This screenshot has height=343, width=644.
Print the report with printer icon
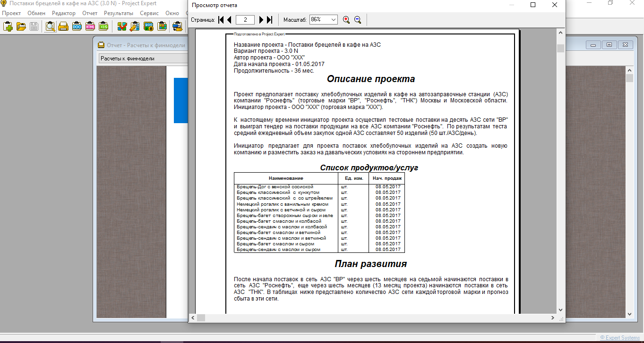tap(63, 26)
